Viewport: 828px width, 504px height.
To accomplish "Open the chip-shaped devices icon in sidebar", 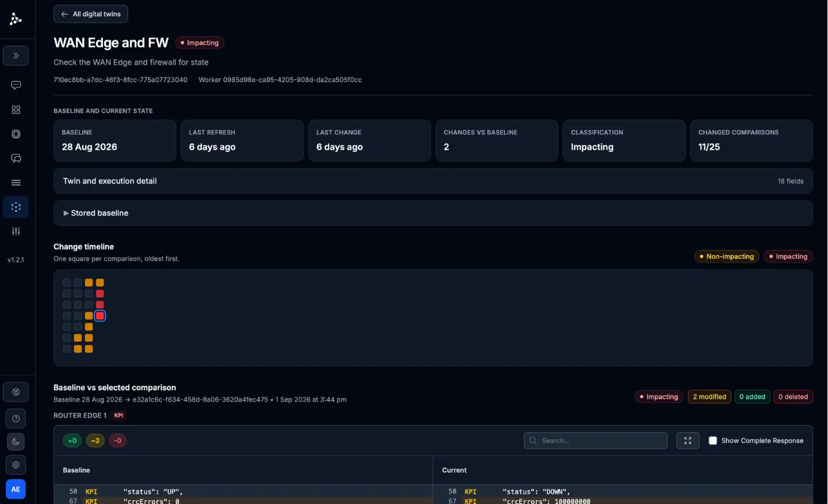I will 16,134.
